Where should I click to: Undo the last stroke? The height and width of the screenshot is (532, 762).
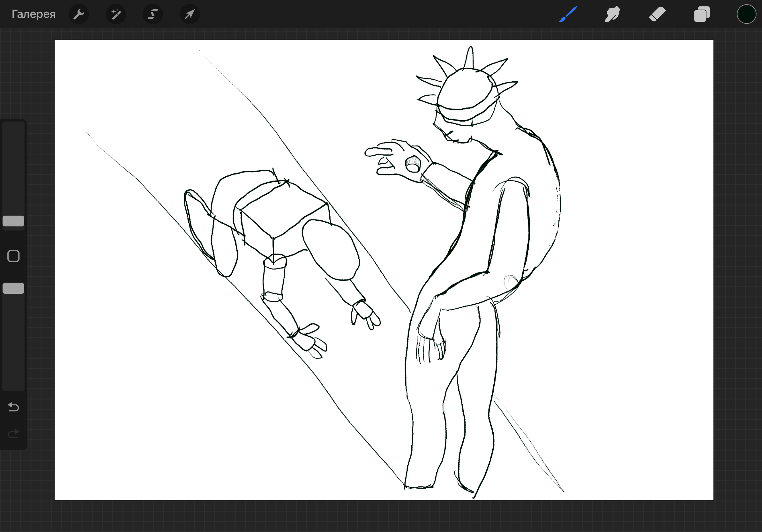coord(13,407)
